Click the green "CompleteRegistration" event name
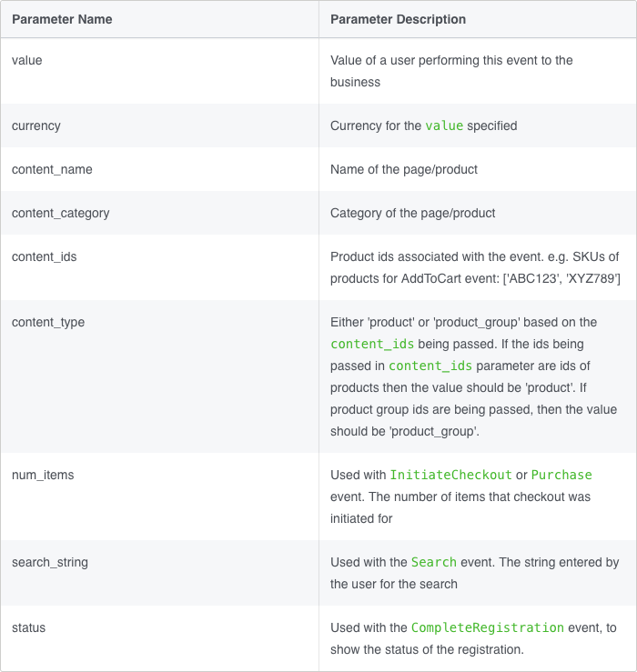Viewport: 637px width, 672px height. tap(487, 627)
